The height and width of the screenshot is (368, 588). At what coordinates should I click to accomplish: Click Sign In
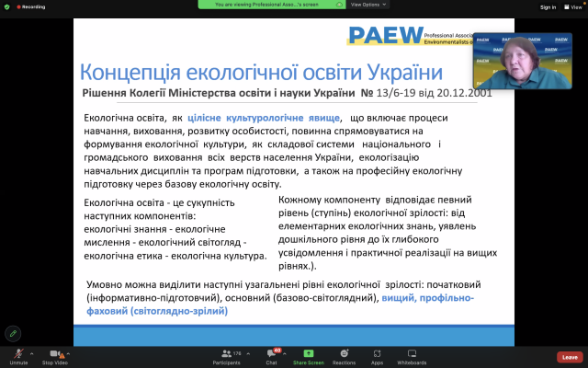click(x=548, y=7)
